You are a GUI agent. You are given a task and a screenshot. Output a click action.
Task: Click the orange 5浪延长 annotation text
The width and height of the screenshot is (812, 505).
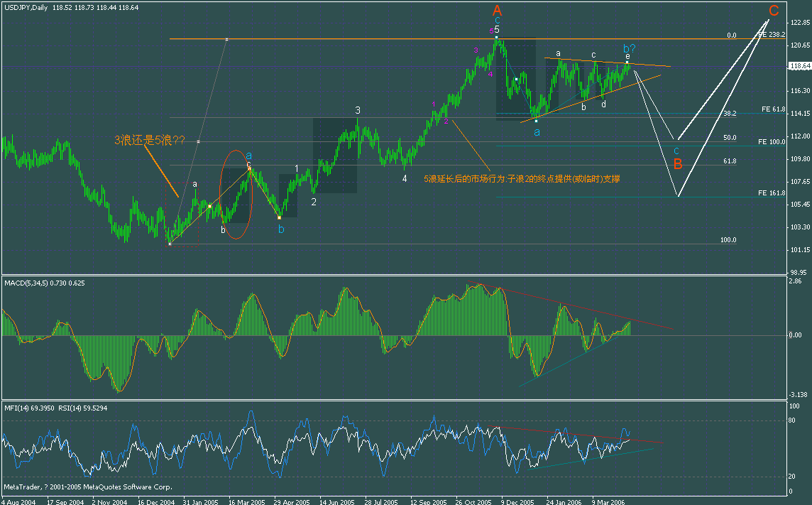[x=522, y=180]
